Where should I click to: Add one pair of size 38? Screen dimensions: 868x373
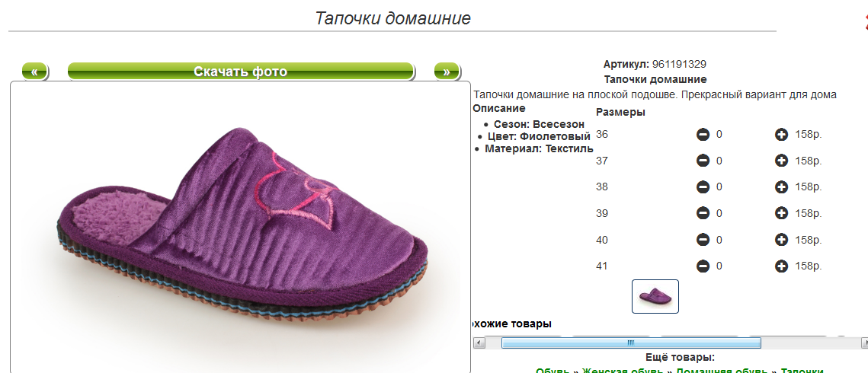click(x=781, y=187)
